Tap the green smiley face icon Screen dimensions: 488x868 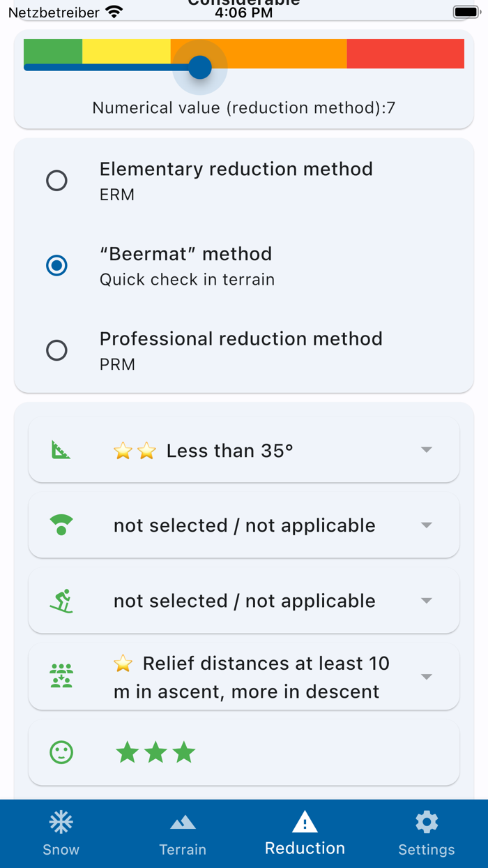point(61,752)
